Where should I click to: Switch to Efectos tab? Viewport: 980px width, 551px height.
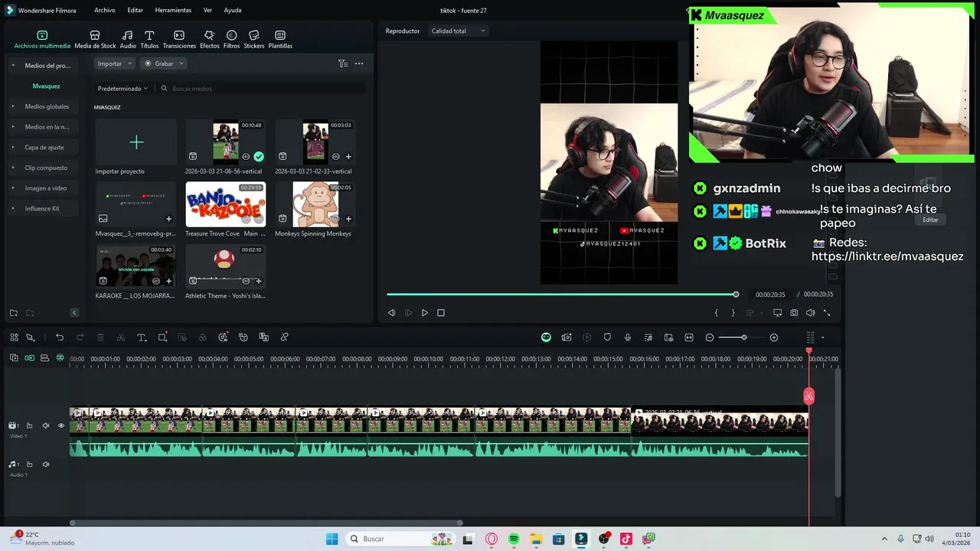[x=209, y=40]
